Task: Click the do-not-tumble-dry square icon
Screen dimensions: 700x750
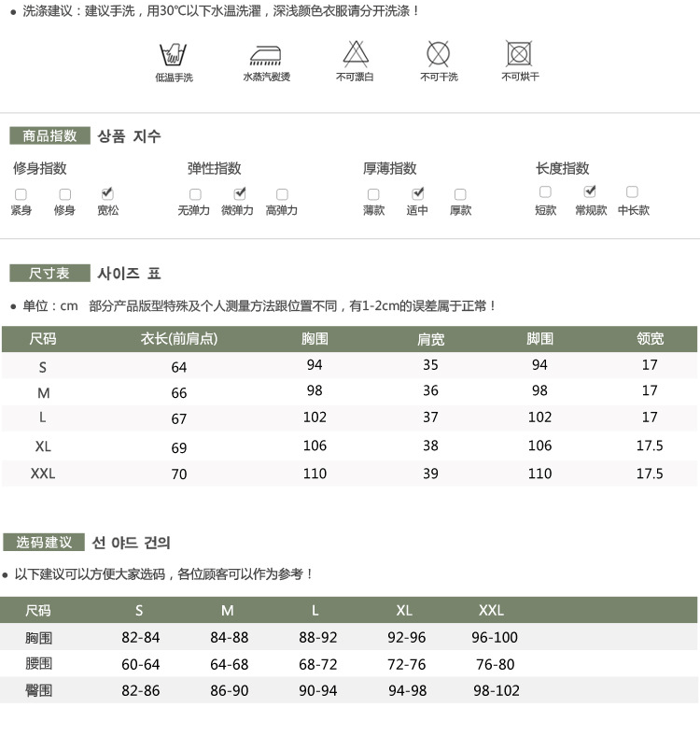Action: pos(519,52)
